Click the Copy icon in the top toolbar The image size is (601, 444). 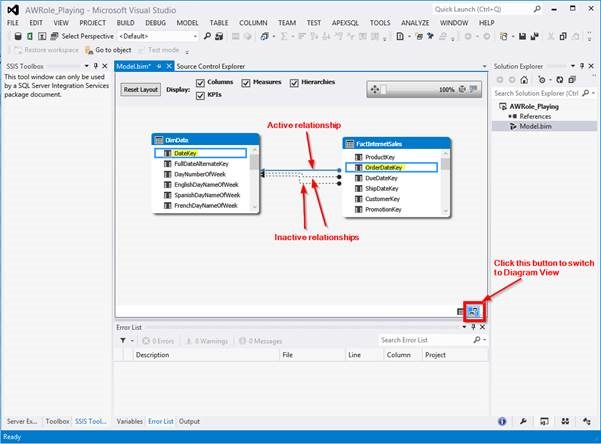(x=563, y=36)
